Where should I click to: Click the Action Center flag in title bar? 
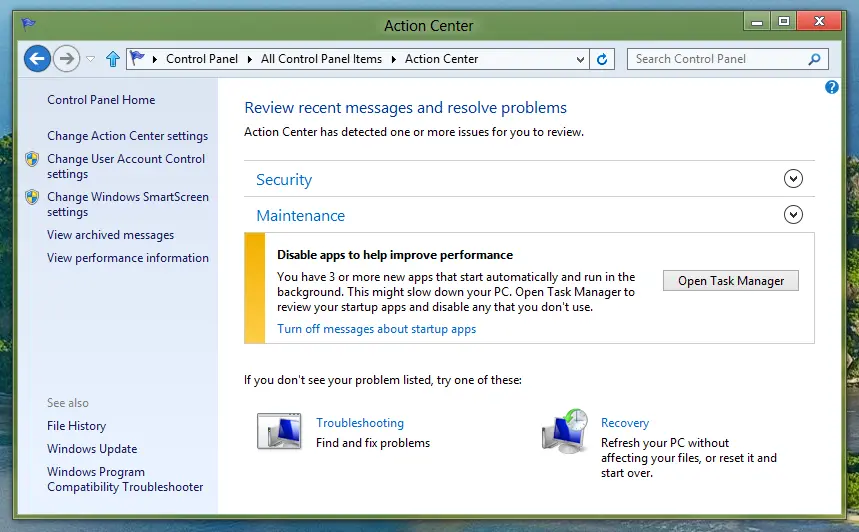28,24
